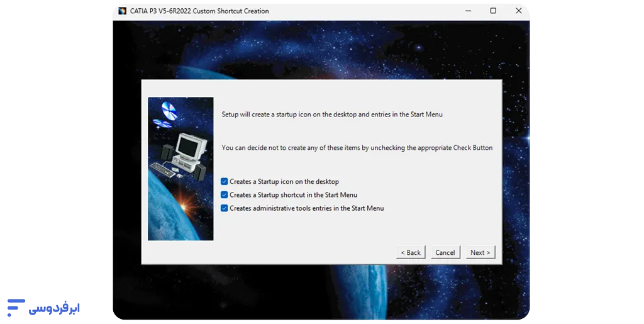Click the CATIA icon in the title bar
Image resolution: width=644 pixels, height=324 pixels.
(122, 11)
